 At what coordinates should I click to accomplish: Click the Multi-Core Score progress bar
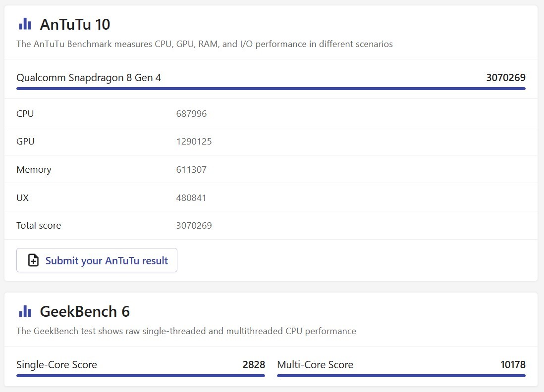(x=401, y=376)
